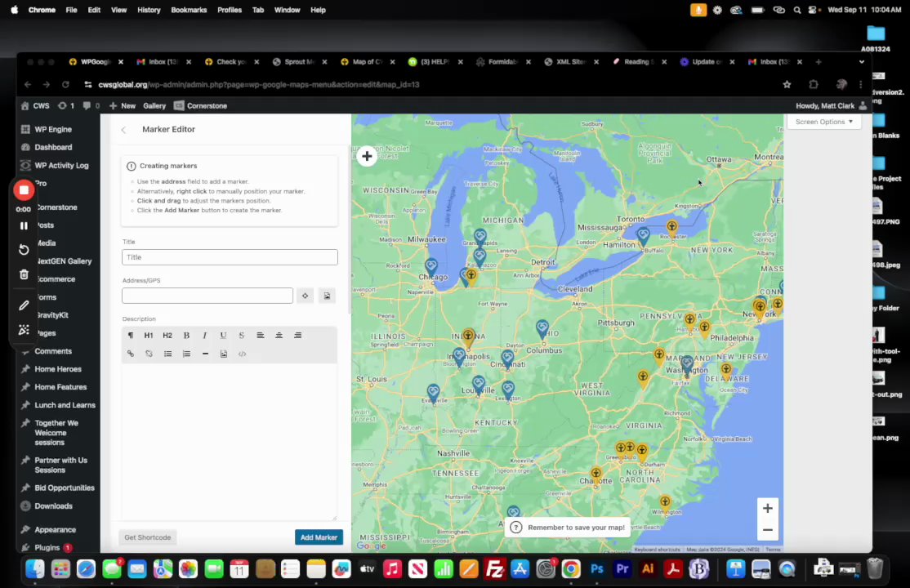Open Appearance in the WordPress sidebar
This screenshot has height=588, width=910.
pyautogui.click(x=55, y=530)
